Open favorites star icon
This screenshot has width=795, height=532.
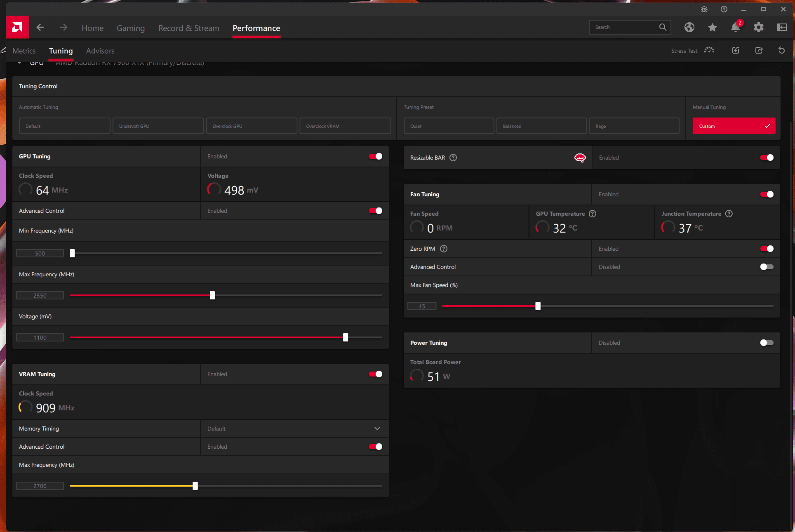click(713, 27)
